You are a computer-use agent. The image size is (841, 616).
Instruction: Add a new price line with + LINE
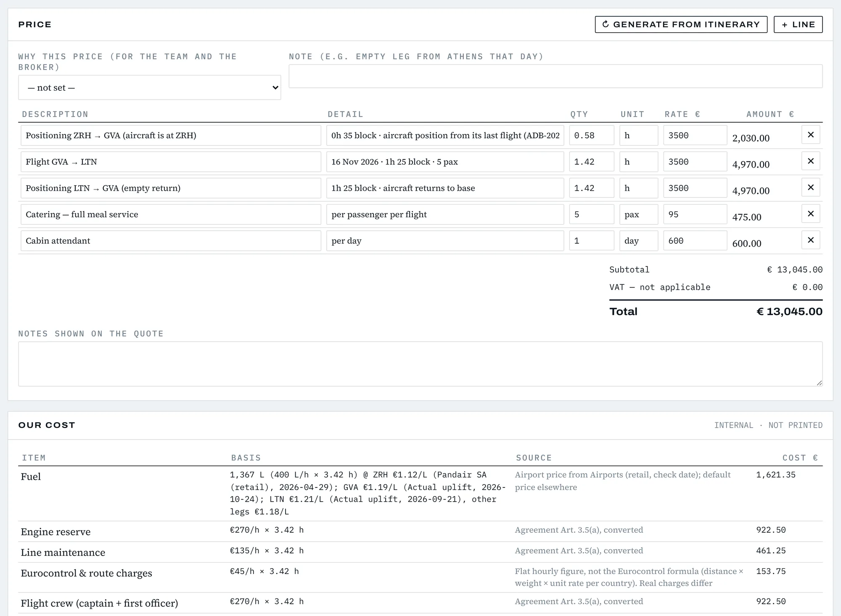(798, 24)
